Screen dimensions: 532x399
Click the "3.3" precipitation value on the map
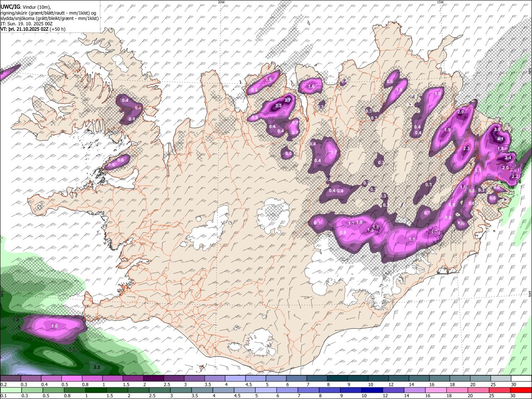click(278, 106)
